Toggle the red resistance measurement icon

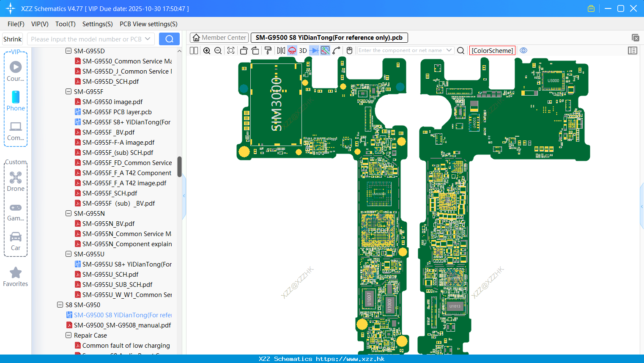point(292,50)
